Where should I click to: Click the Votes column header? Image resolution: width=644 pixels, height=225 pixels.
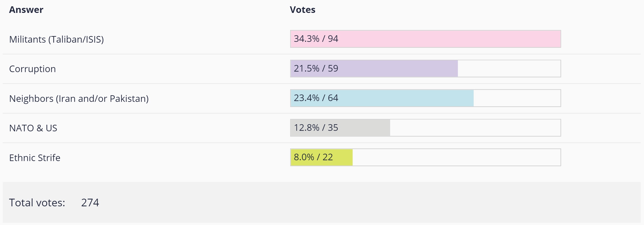point(302,10)
